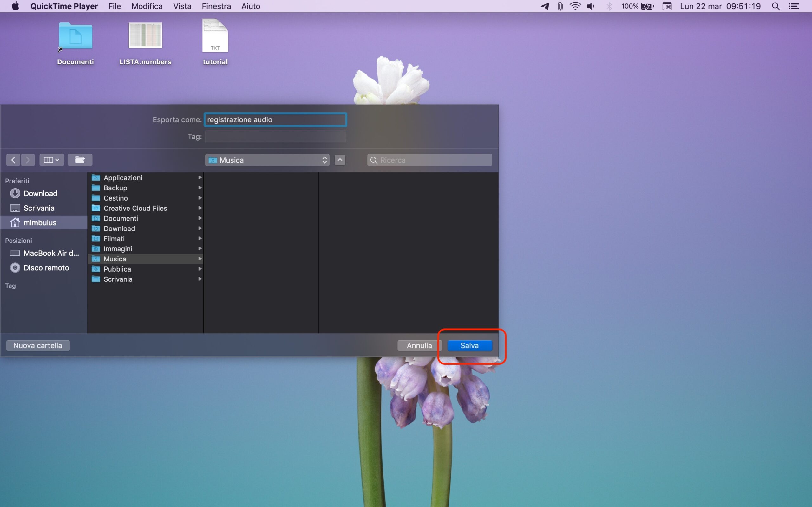Viewport: 812px width, 507px height.
Task: Choose Disco remoto in the Posizioni sidebar
Action: point(46,267)
